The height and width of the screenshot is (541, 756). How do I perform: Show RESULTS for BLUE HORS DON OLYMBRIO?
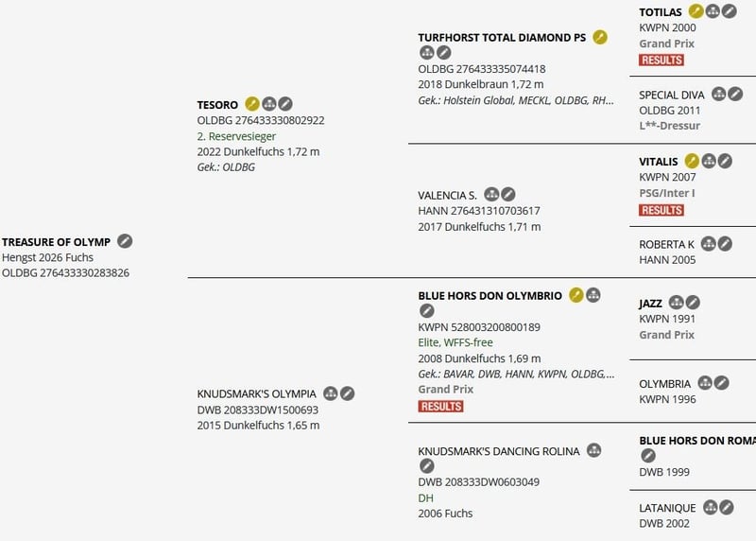440,407
